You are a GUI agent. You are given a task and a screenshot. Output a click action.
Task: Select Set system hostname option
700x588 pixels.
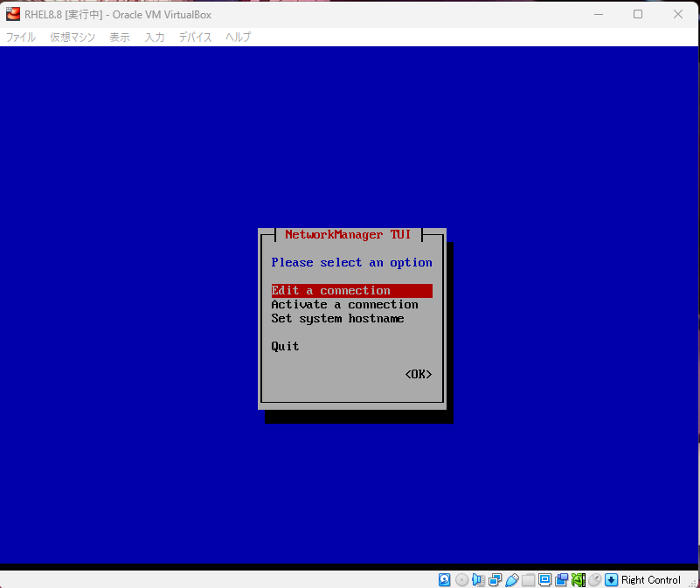[337, 318]
